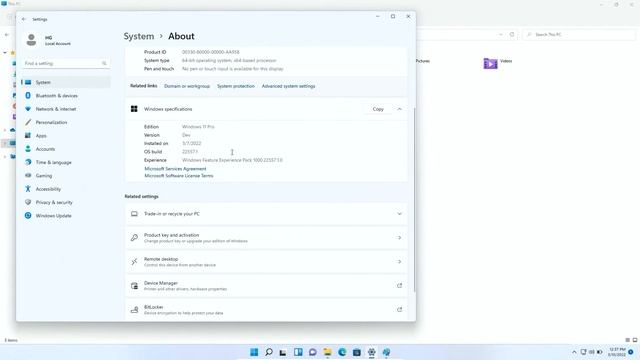Open Product key and activation
This screenshot has height=360, width=640.
tap(266, 238)
